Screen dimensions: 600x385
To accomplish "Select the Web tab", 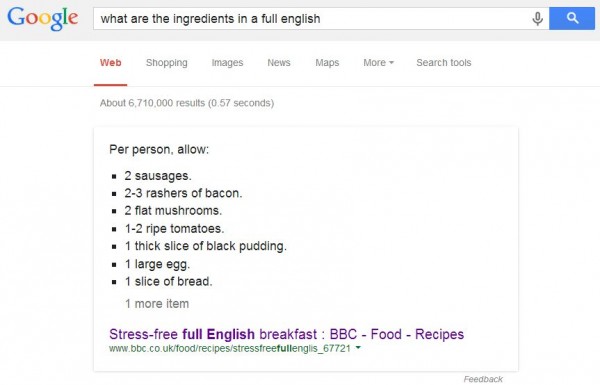I will click(x=111, y=62).
